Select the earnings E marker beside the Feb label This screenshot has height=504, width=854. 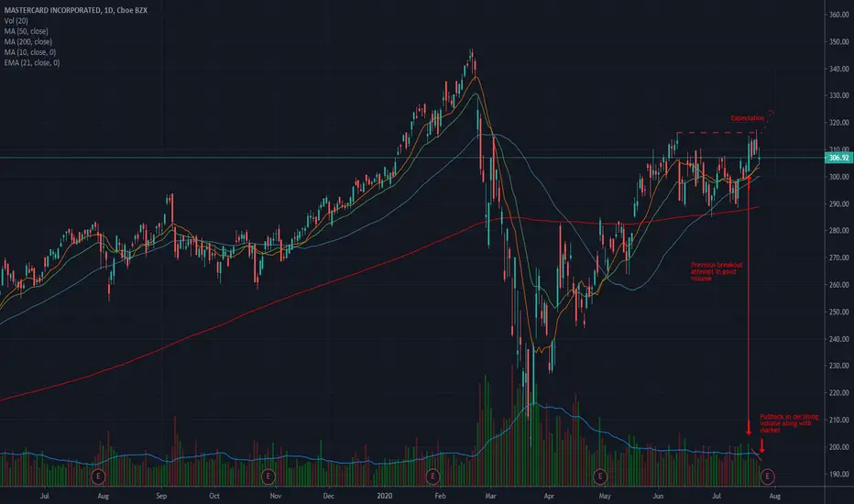[432, 477]
